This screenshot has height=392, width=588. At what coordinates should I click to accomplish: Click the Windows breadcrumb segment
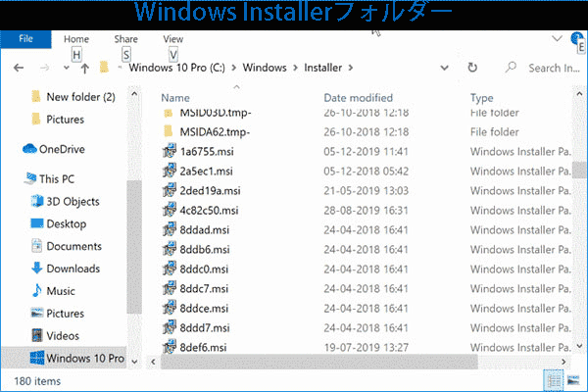point(265,68)
